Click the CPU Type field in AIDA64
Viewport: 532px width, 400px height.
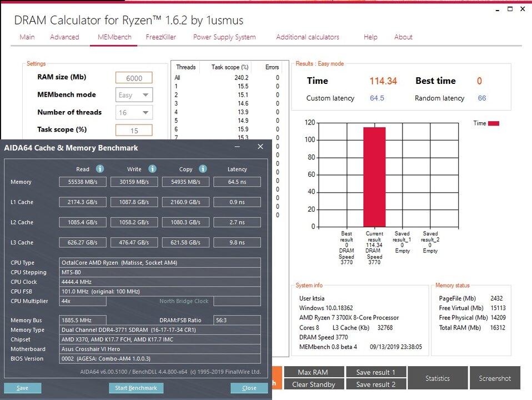[x=160, y=262]
